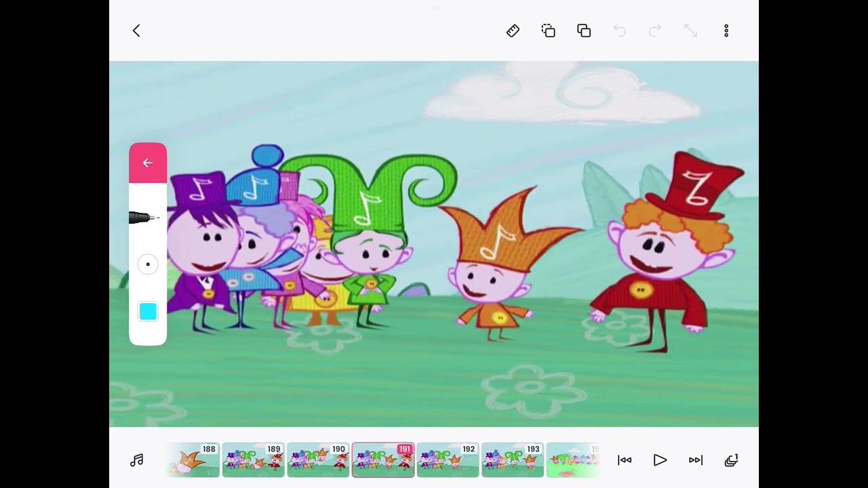Redo the last action
This screenshot has height=488, width=868.
coord(655,30)
